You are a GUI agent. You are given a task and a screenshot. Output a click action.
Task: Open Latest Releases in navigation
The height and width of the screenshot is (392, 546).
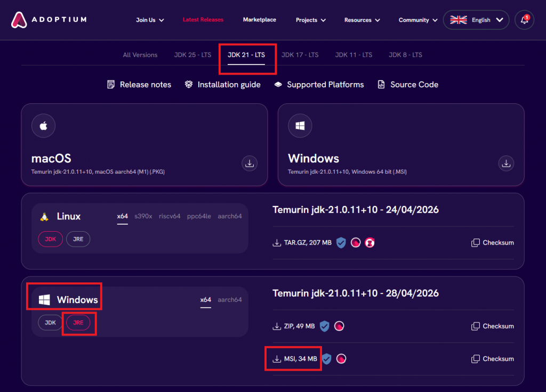point(203,20)
